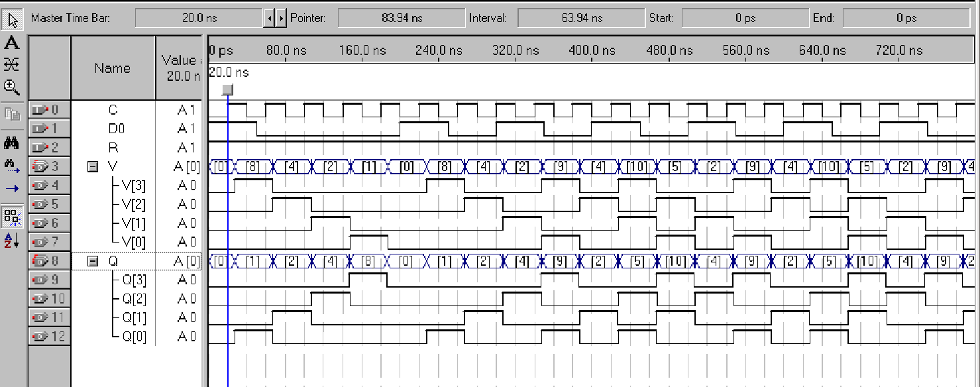Screen dimensions: 980x387
Task: Select signal V[1]
Action: pyautogui.click(x=134, y=224)
